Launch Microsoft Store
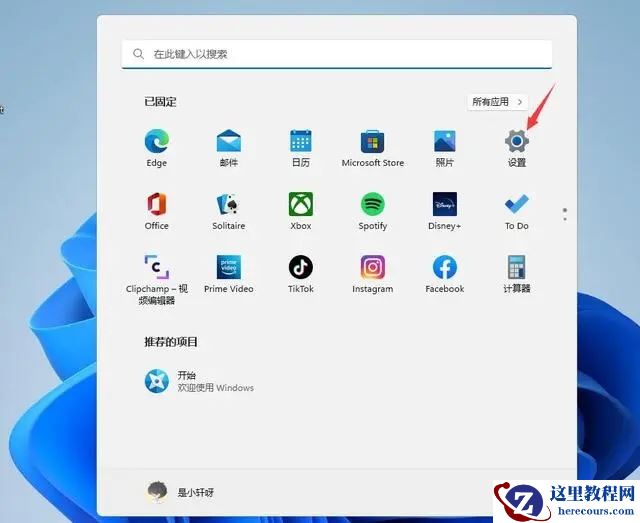The height and width of the screenshot is (523, 640). pyautogui.click(x=373, y=148)
